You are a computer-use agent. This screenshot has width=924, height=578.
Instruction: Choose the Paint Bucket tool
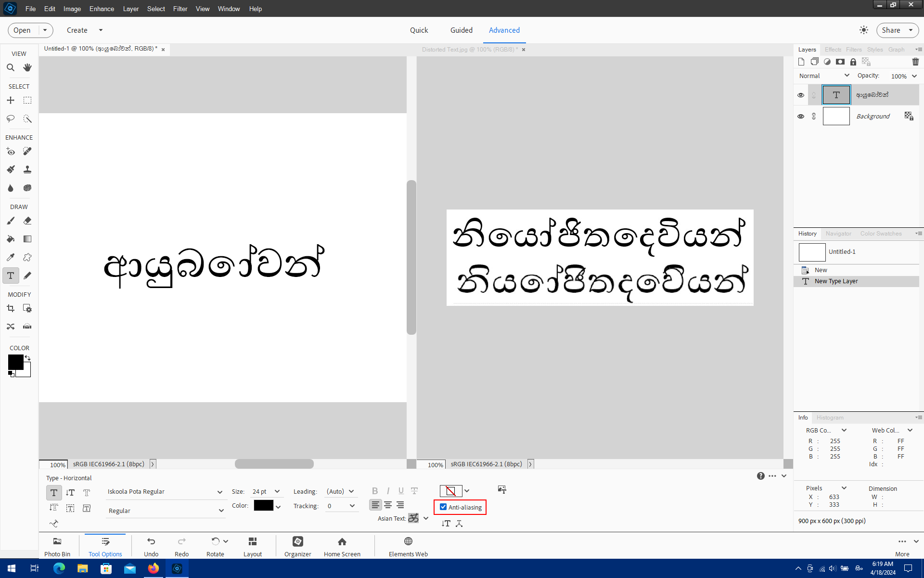(x=11, y=238)
